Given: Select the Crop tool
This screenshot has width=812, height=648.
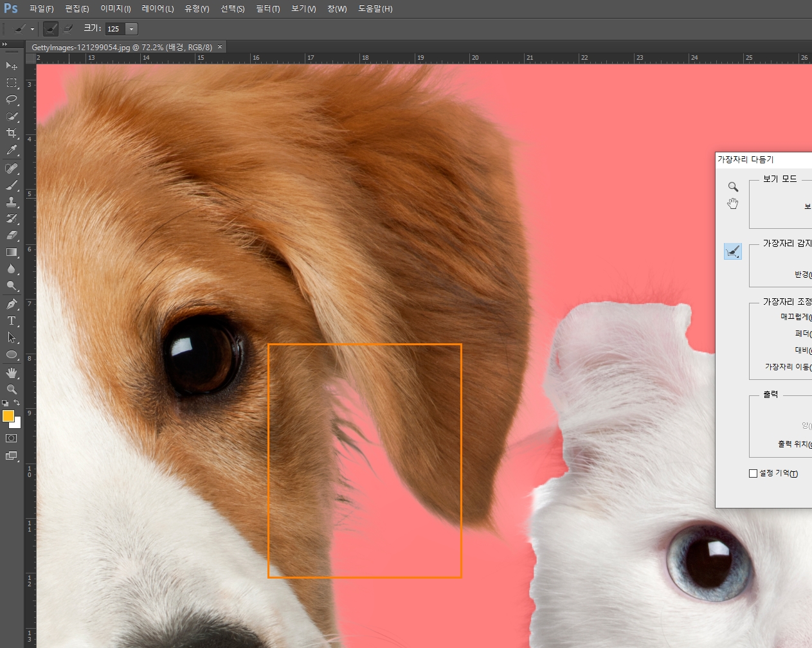Looking at the screenshot, I should tap(12, 133).
